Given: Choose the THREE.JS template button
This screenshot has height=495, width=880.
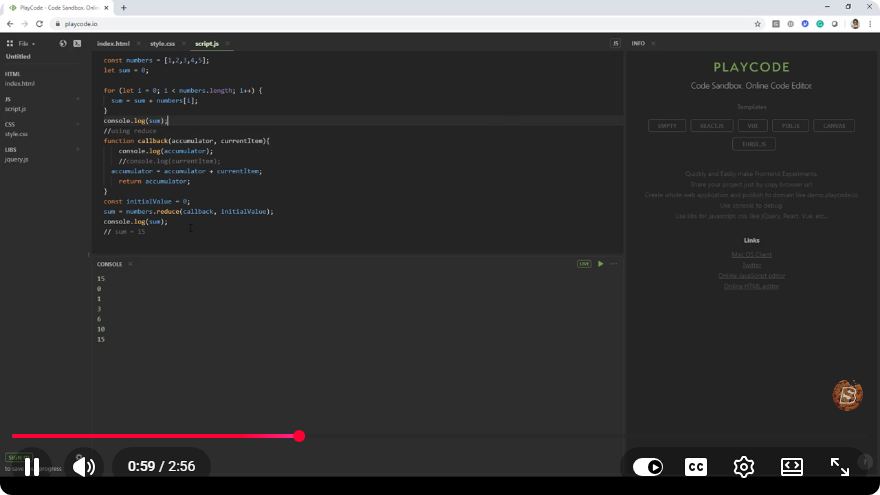Looking at the screenshot, I should [754, 144].
